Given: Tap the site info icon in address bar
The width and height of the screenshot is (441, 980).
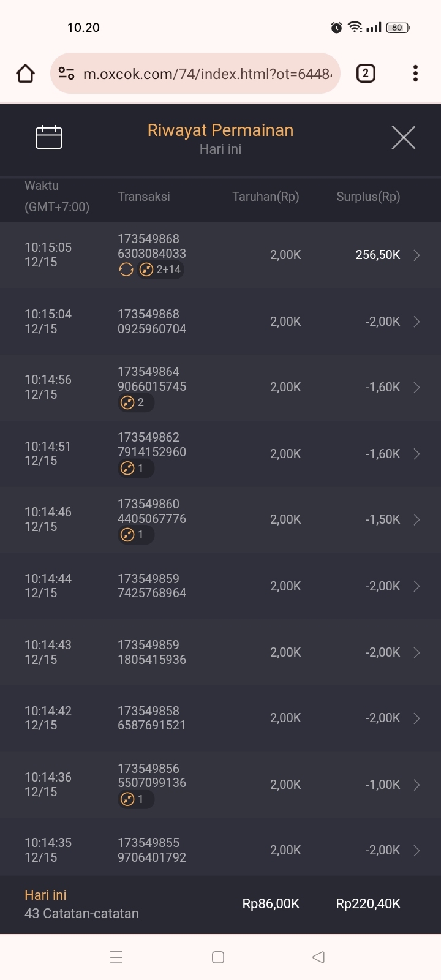Looking at the screenshot, I should pyautogui.click(x=66, y=74).
